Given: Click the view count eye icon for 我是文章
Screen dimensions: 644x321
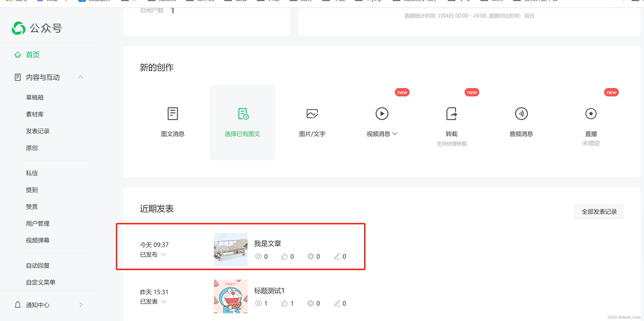Looking at the screenshot, I should coord(258,256).
